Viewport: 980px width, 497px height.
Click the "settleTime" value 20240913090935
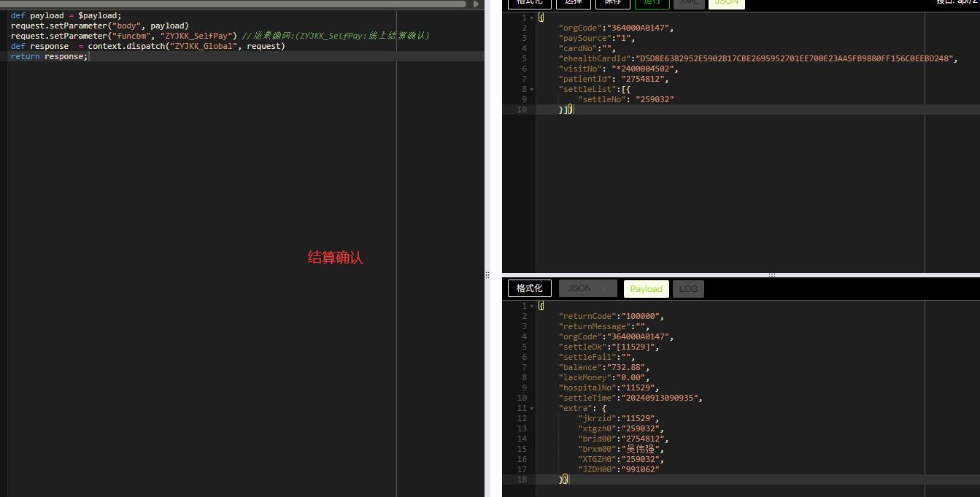(660, 398)
